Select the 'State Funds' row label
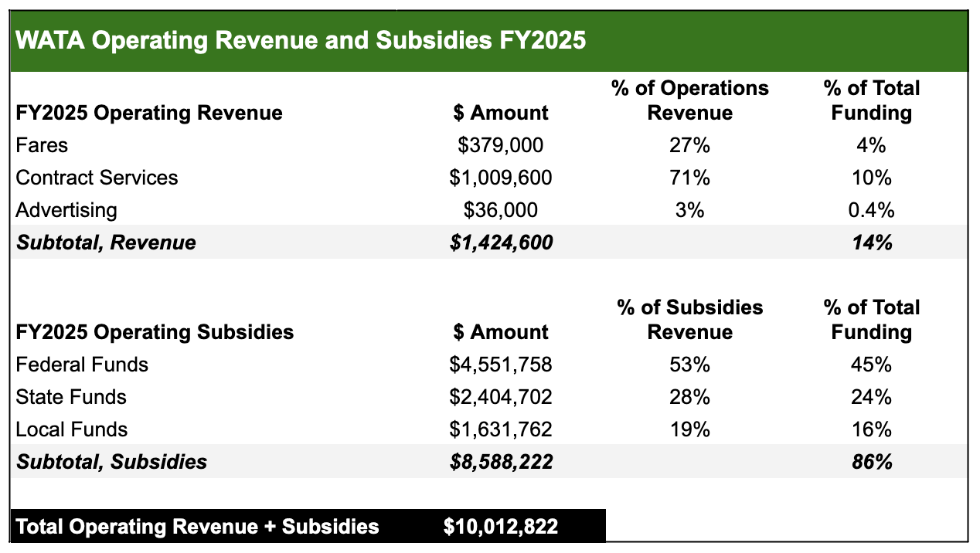 71,397
